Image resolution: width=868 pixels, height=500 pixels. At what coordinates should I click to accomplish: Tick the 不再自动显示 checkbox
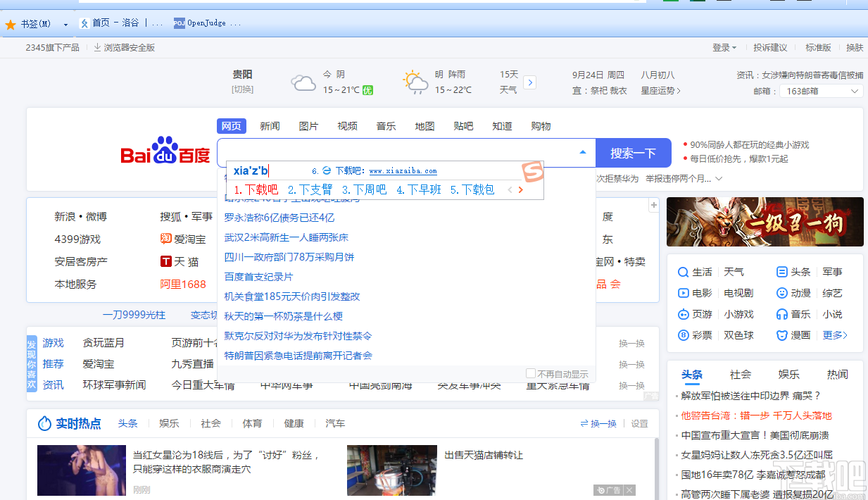tap(531, 373)
